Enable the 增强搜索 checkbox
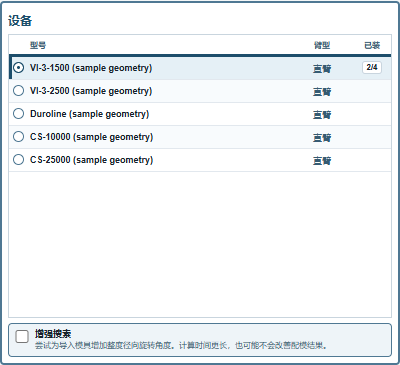 (22, 337)
